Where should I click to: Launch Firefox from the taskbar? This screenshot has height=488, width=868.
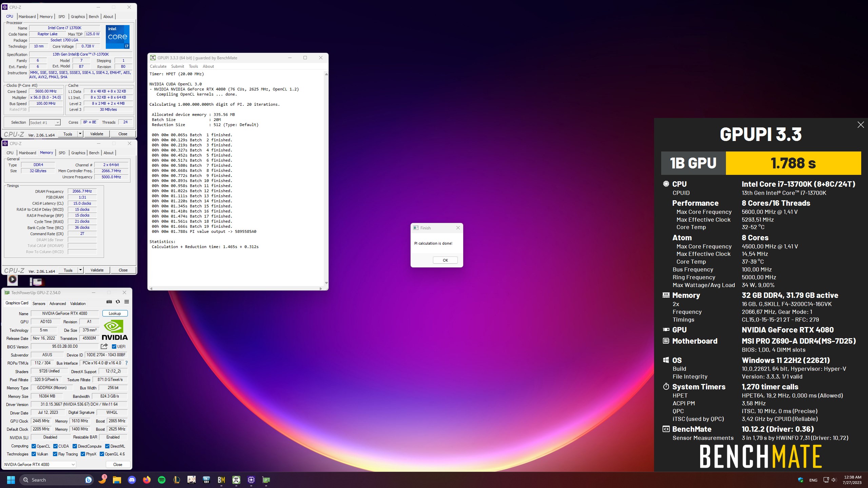(147, 480)
